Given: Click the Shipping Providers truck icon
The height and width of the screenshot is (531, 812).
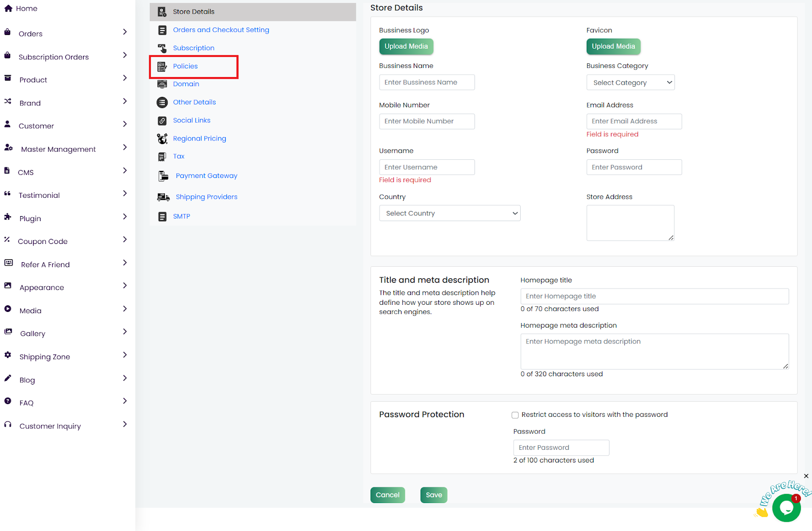Looking at the screenshot, I should [163, 197].
